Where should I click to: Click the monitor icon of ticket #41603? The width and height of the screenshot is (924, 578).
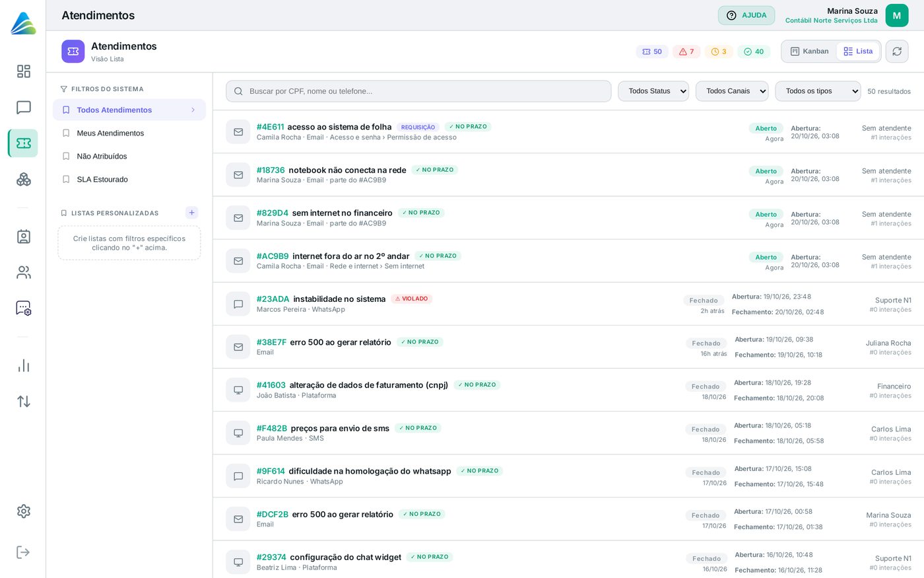[238, 390]
